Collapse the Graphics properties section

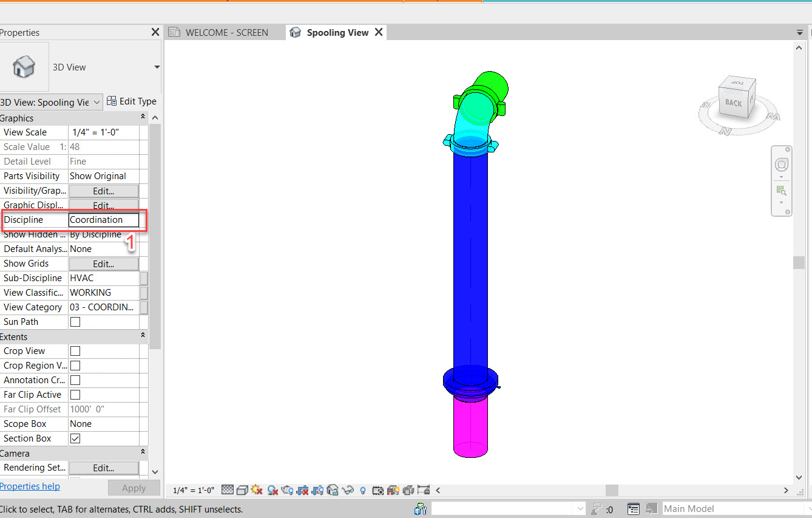click(143, 118)
